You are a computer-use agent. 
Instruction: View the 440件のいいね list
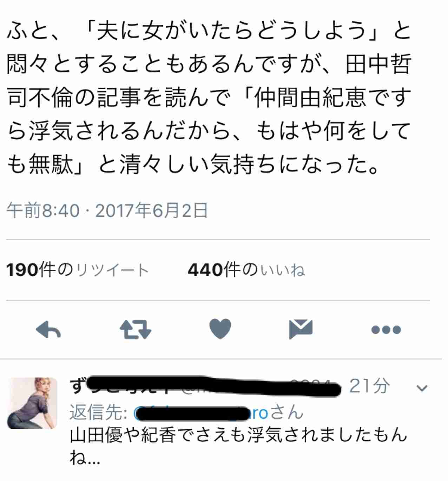pyautogui.click(x=246, y=270)
